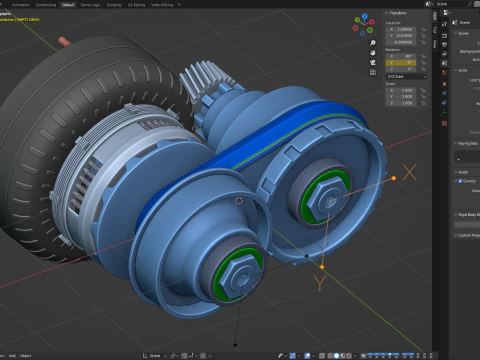The width and height of the screenshot is (480, 360).
Task: Open the View Layer properties tab icon
Action: click(x=444, y=54)
